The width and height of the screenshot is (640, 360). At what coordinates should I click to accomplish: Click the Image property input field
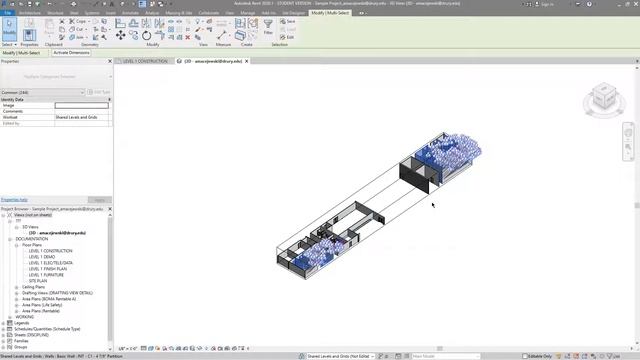[x=82, y=105]
